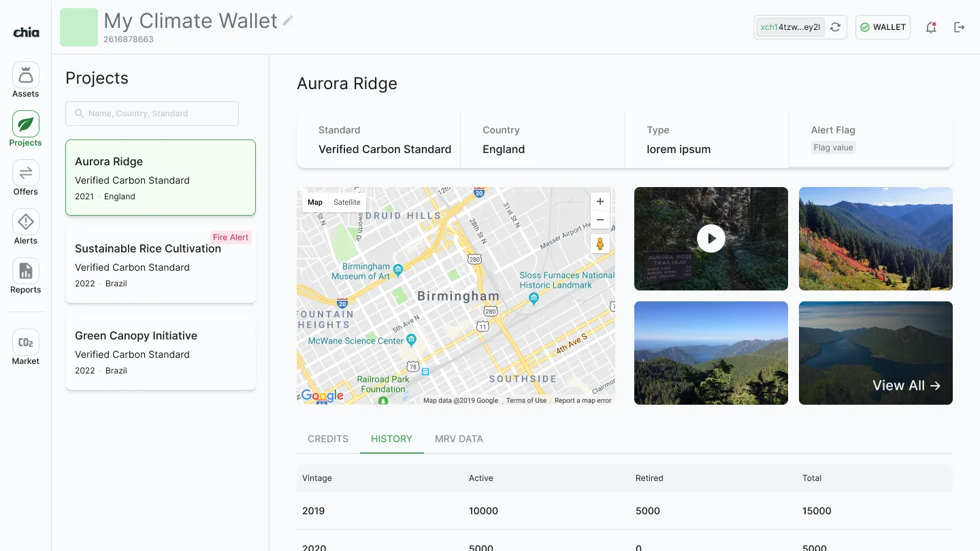Click the logout icon
The image size is (980, 551).
point(960,27)
